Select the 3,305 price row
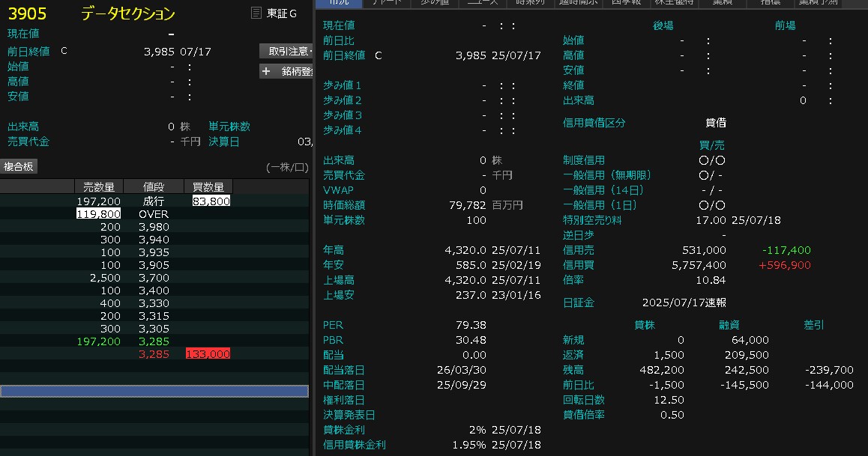The width and height of the screenshot is (868, 456). tap(154, 328)
